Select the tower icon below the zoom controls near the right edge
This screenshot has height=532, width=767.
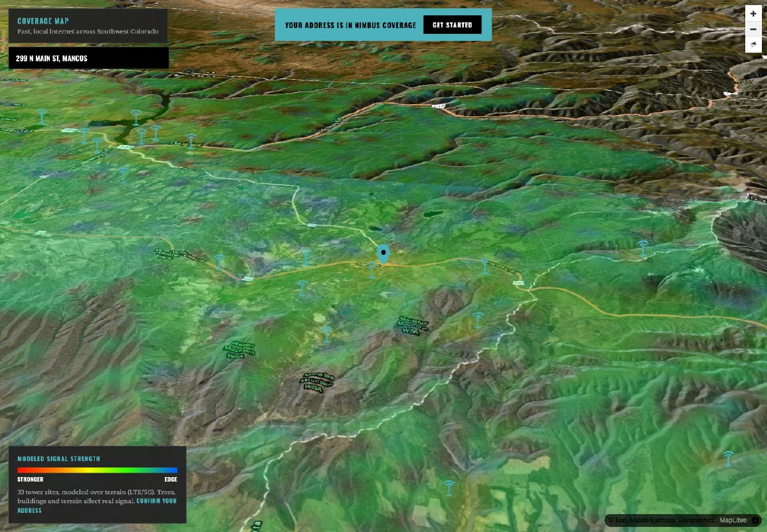tap(643, 248)
